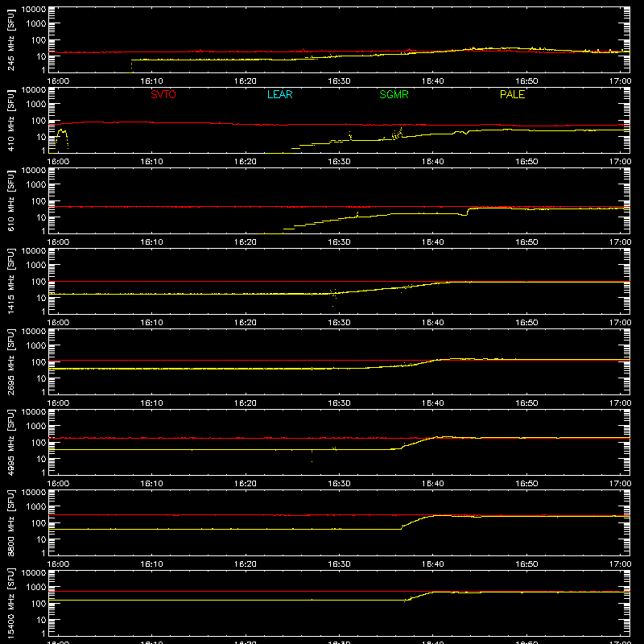Select the 2695 MHz [SFU] axis title

[10, 361]
